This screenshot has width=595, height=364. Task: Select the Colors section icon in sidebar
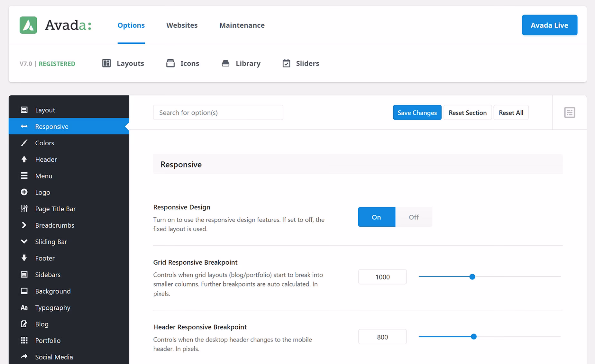(24, 143)
